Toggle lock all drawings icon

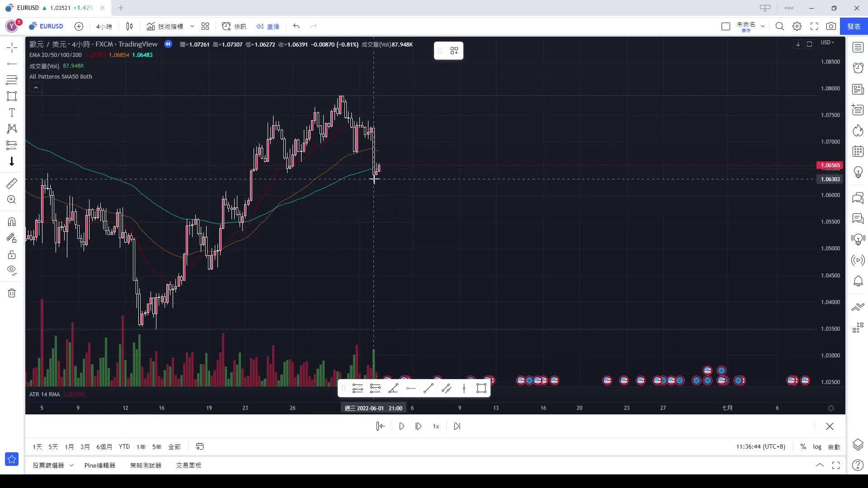(x=12, y=255)
